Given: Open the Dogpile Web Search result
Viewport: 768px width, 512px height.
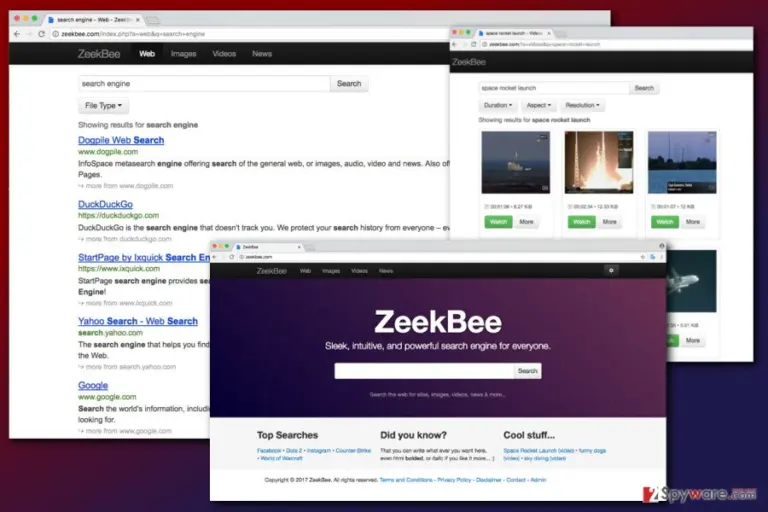Looking at the screenshot, I should click(121, 140).
